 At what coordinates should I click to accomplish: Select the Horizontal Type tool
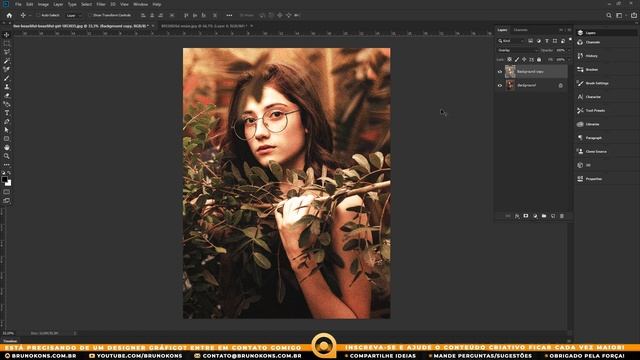[7, 113]
